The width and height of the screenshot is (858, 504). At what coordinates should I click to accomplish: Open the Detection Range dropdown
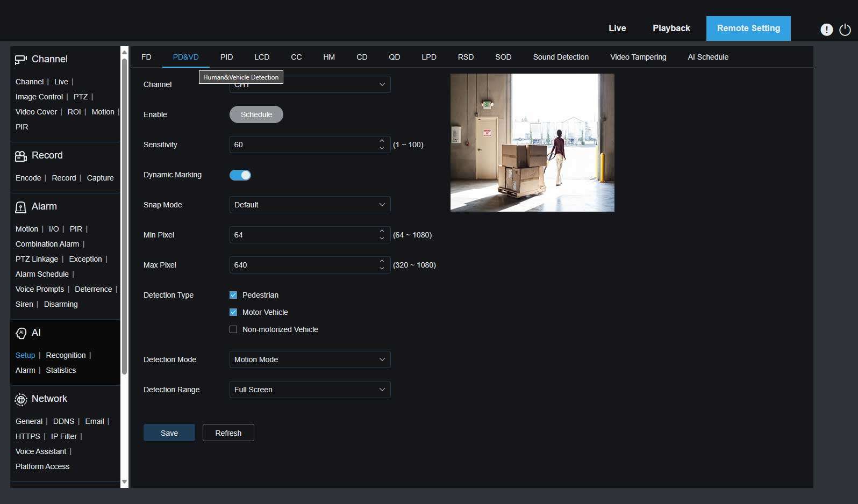point(310,390)
